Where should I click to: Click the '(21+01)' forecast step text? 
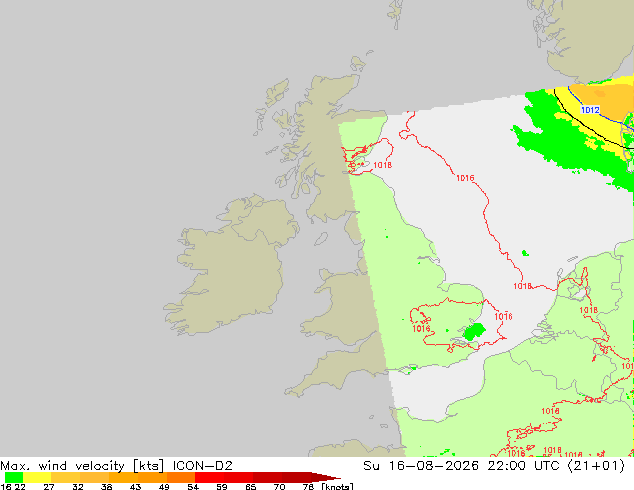(596, 466)
